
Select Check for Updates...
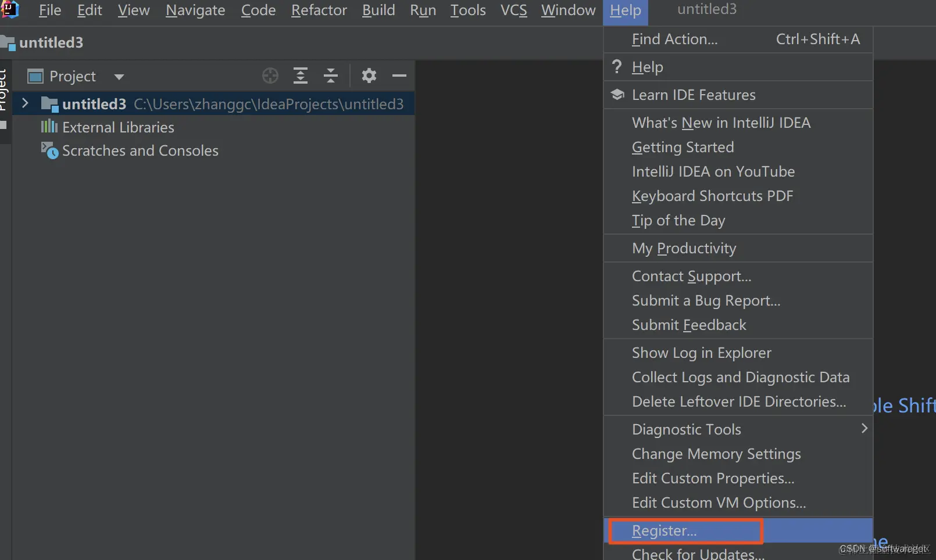point(738,553)
